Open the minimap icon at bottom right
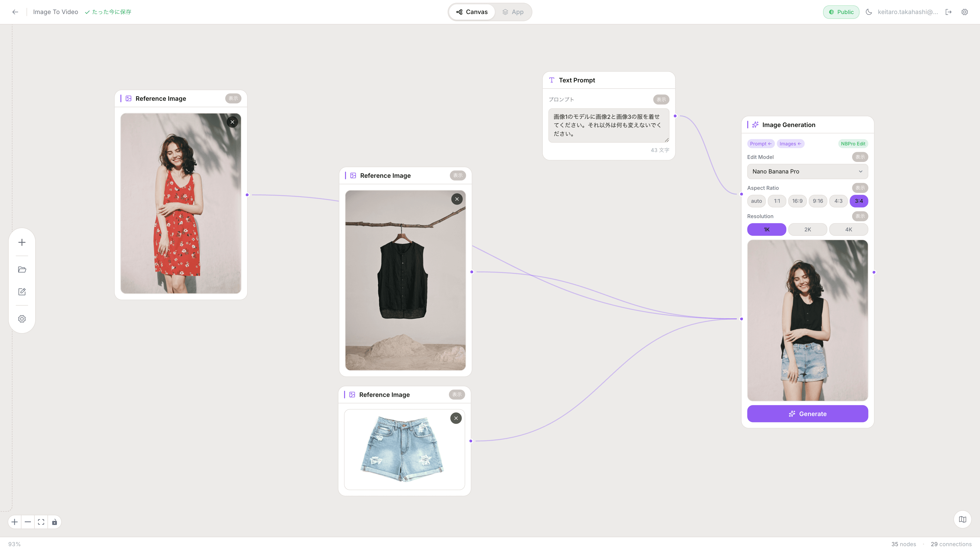Image resolution: width=980 pixels, height=551 pixels. pyautogui.click(x=962, y=519)
